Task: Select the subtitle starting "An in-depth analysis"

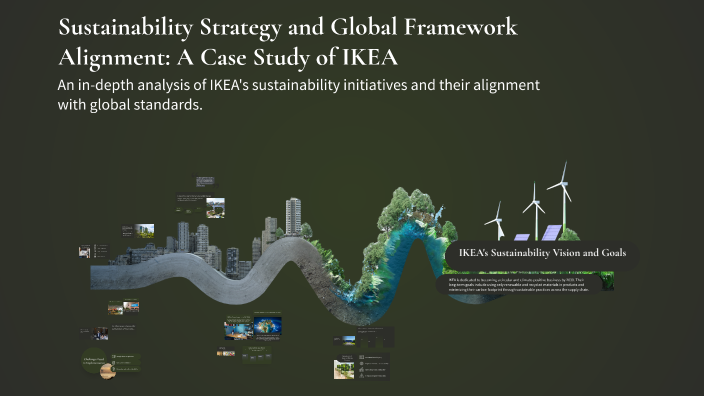Action: tap(299, 95)
